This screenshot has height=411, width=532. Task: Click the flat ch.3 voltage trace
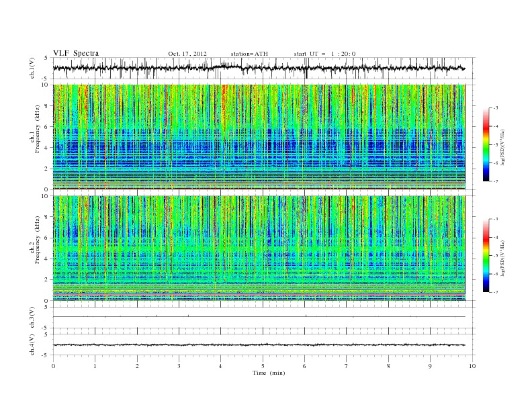(259, 317)
